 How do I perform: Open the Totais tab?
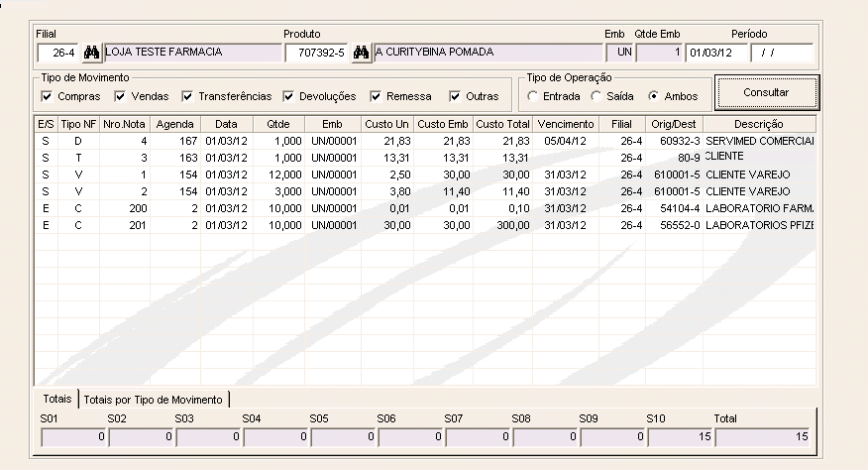coord(55,399)
